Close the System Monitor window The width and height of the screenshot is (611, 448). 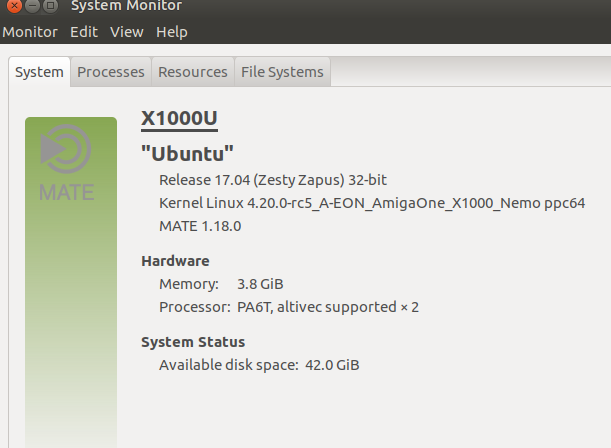coord(12,6)
